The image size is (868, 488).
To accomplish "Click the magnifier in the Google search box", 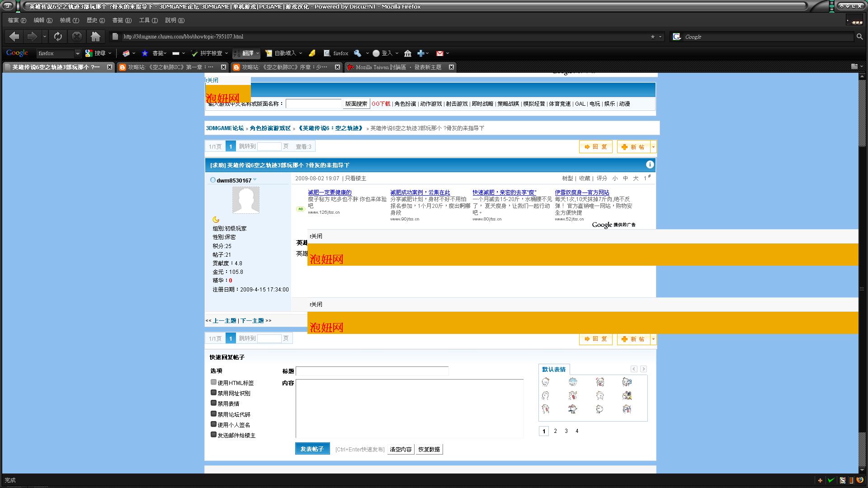I will (859, 37).
